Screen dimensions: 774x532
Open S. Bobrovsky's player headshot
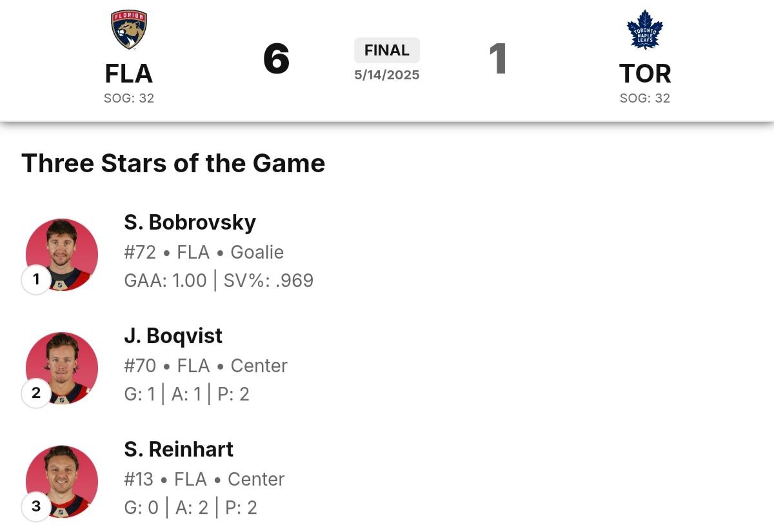(x=62, y=255)
